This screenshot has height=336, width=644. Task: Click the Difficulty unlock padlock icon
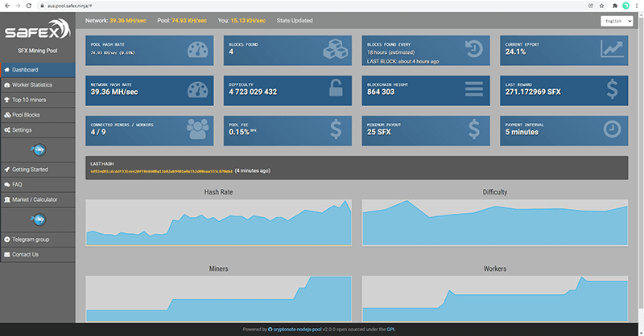tap(336, 88)
